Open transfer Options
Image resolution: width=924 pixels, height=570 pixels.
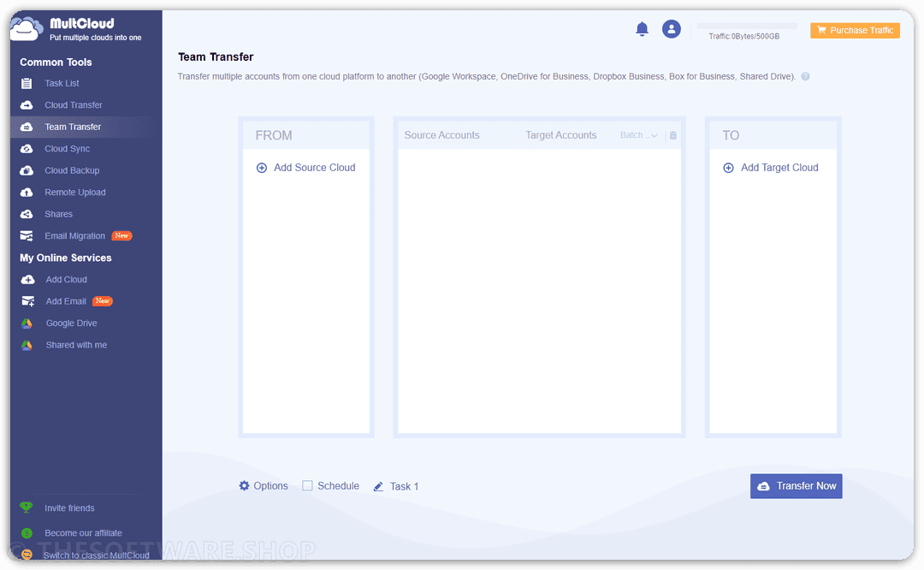point(270,486)
